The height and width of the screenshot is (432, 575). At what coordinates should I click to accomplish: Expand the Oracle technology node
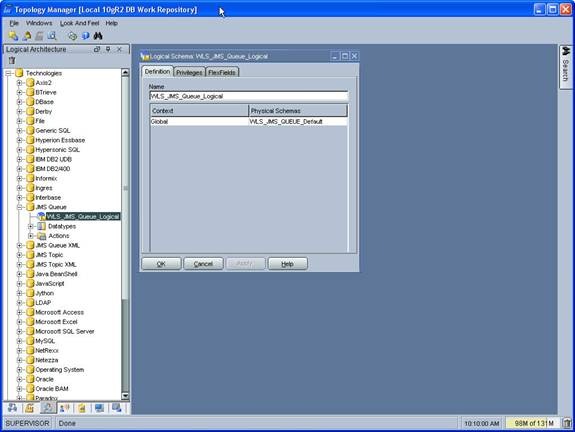19,379
